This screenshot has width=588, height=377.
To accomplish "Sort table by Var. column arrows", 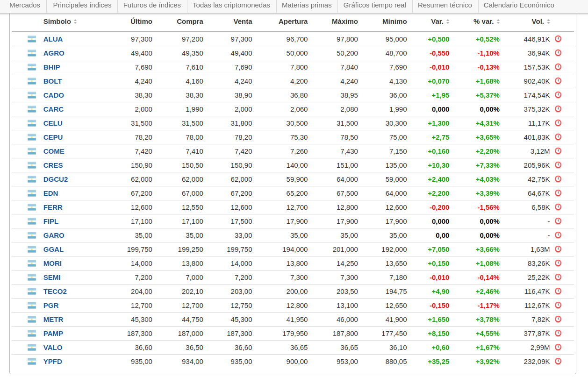I will coord(448,22).
